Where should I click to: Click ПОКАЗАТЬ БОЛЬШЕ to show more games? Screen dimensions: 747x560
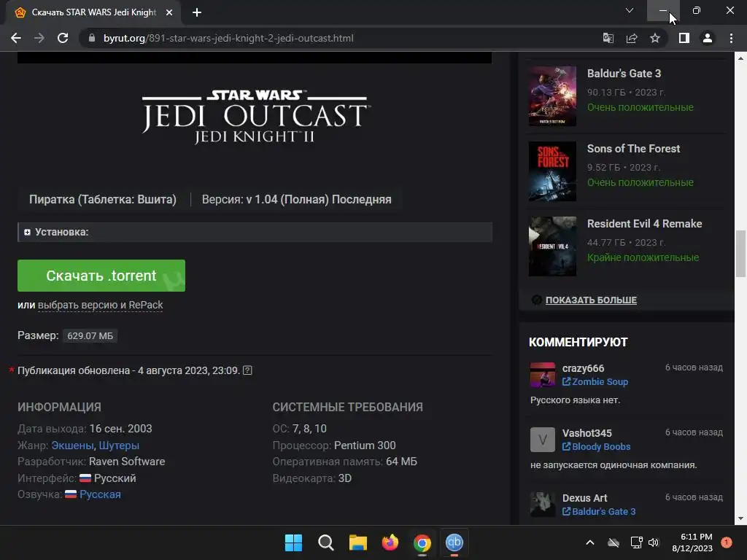click(591, 300)
